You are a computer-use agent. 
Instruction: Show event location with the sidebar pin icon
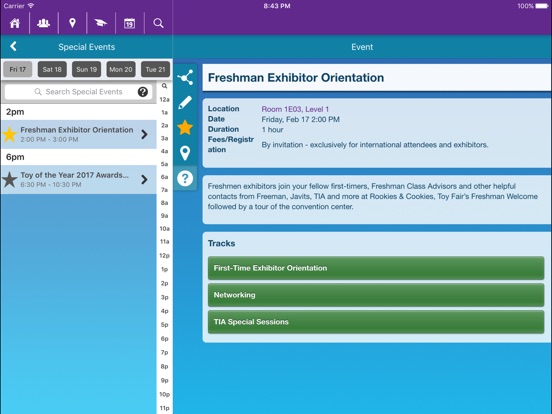(185, 153)
